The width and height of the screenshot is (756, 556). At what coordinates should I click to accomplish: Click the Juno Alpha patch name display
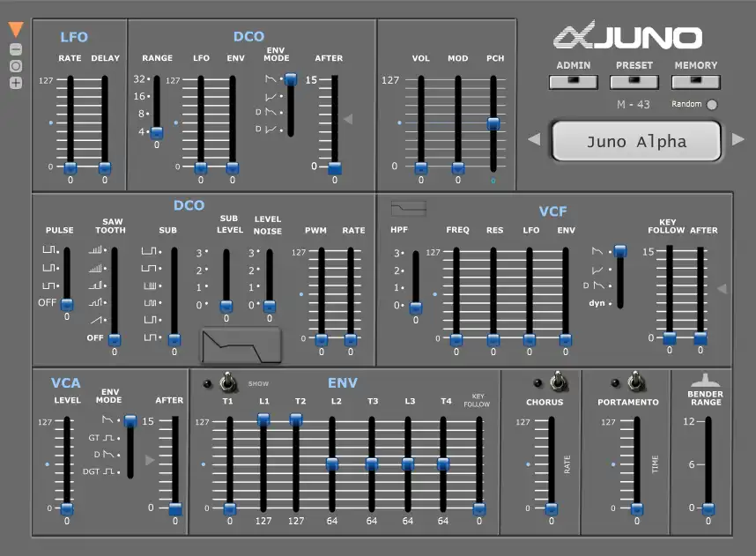click(636, 141)
